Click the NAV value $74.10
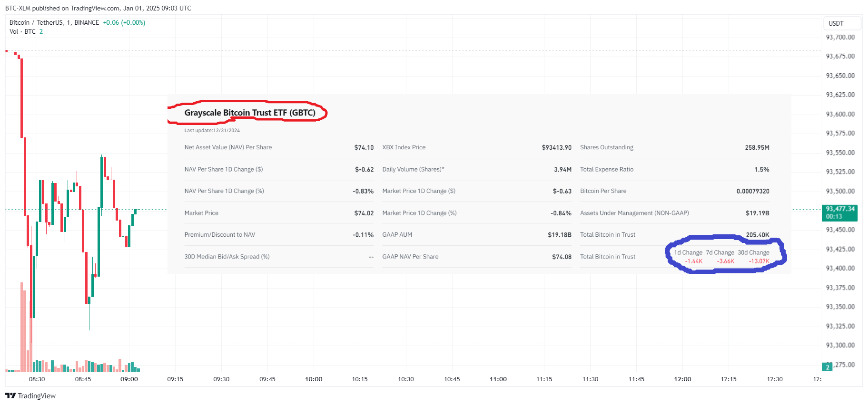868x405 pixels. (x=364, y=147)
